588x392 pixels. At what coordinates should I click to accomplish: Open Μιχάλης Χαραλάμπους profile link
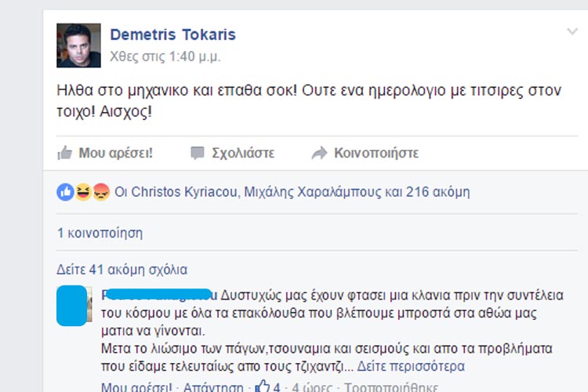point(313,192)
